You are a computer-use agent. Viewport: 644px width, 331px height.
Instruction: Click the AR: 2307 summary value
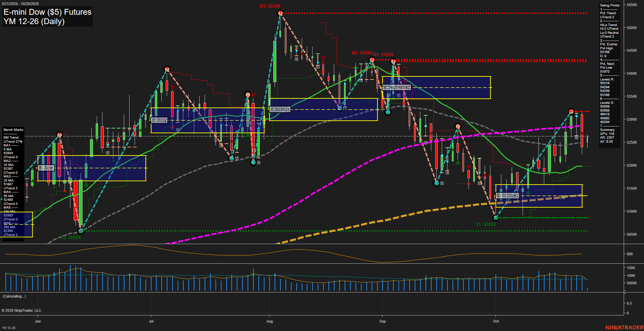click(607, 138)
